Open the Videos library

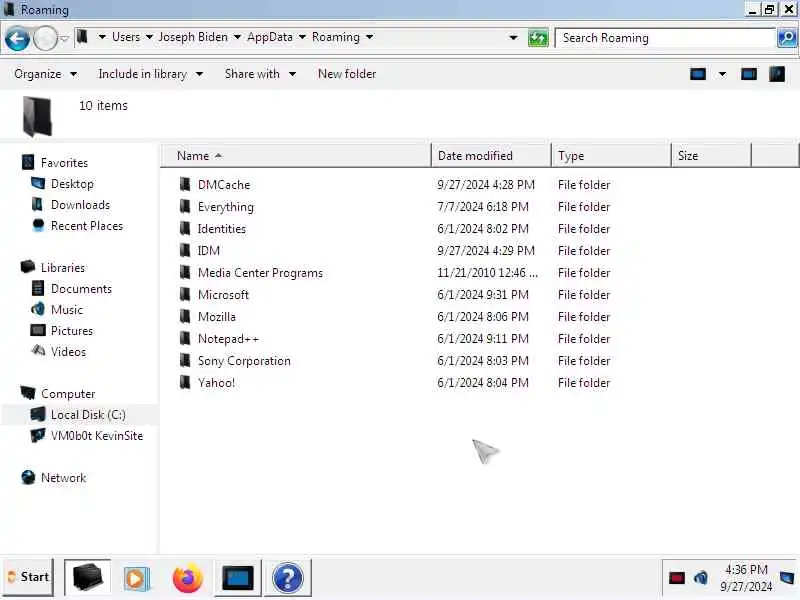pyautogui.click(x=68, y=352)
